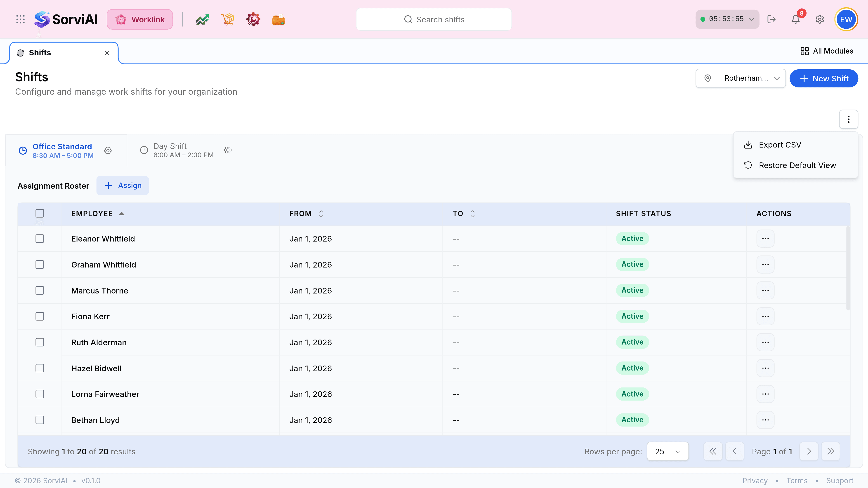Open the red gear module icon
Image resolution: width=868 pixels, height=488 pixels.
[x=253, y=19]
